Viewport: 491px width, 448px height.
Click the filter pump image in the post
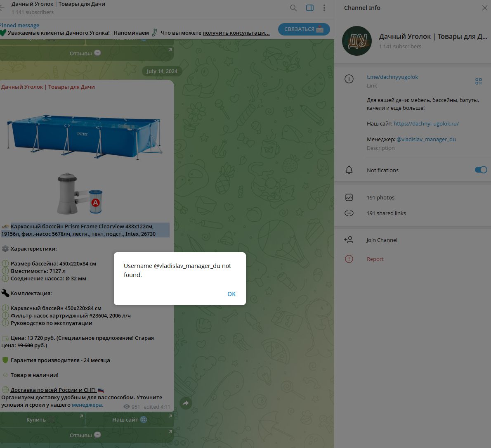(x=80, y=194)
